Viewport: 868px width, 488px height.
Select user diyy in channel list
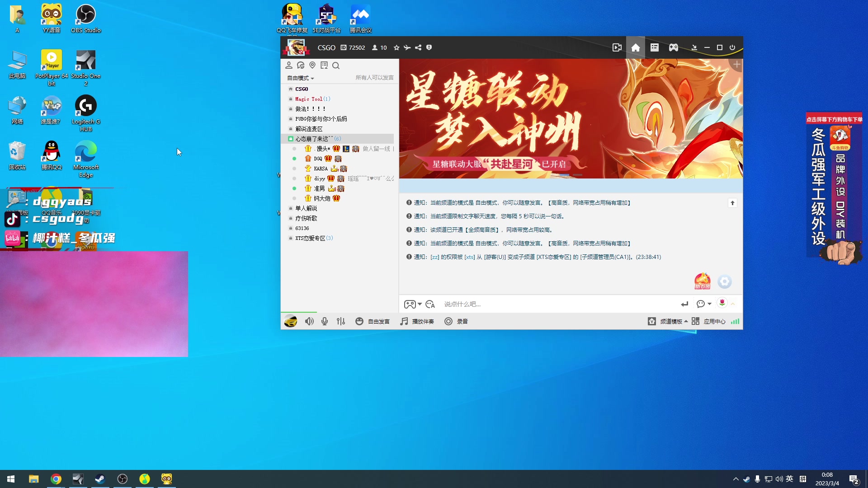click(320, 178)
